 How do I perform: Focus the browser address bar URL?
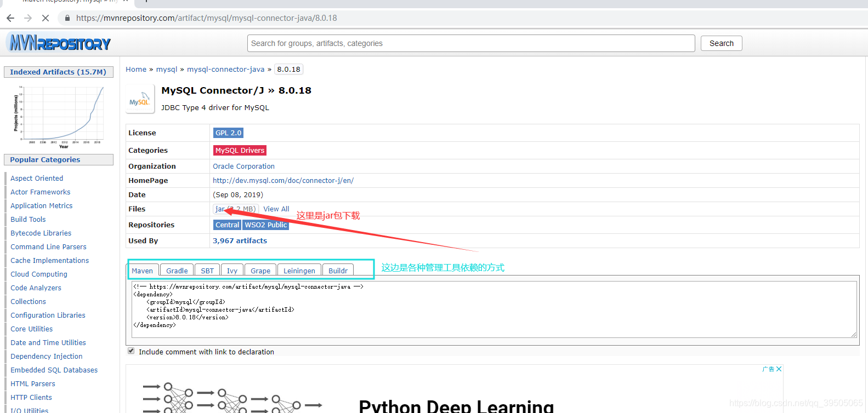click(207, 18)
